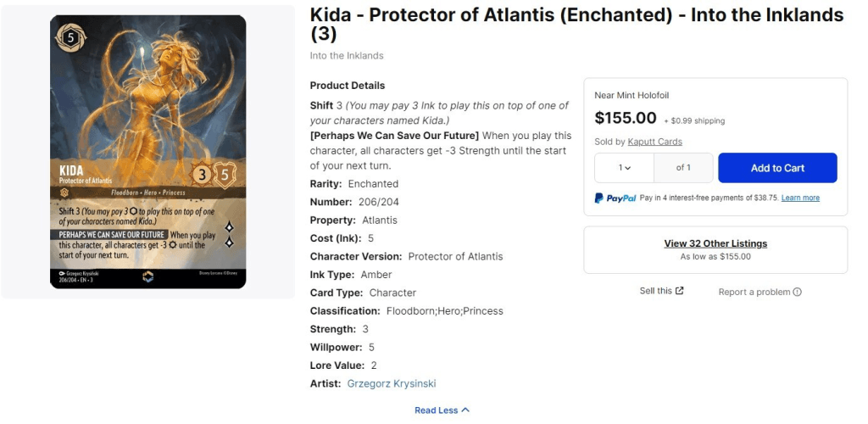Click the $155.00 price
The width and height of the screenshot is (868, 424).
[x=626, y=118]
